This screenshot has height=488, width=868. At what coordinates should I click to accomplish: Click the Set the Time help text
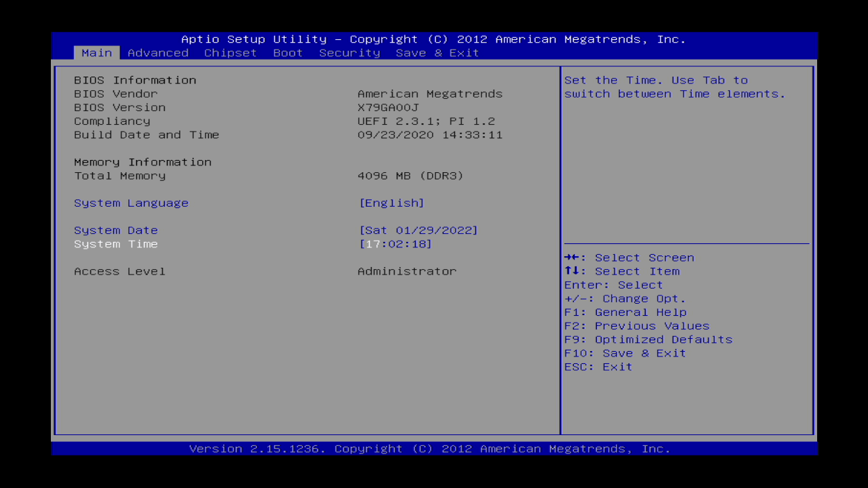(x=675, y=87)
